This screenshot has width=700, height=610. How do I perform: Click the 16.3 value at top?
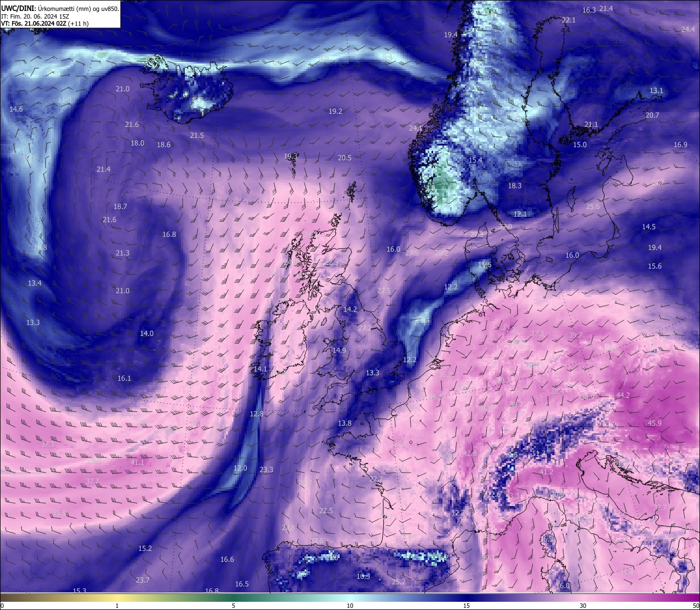(x=589, y=10)
